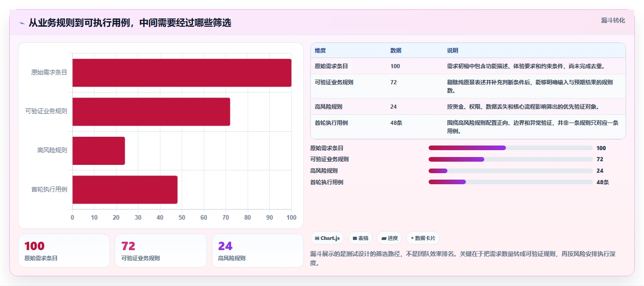Click the chart y-axis label 原始需求条目
Screen dimensions: 644x286
point(49,73)
